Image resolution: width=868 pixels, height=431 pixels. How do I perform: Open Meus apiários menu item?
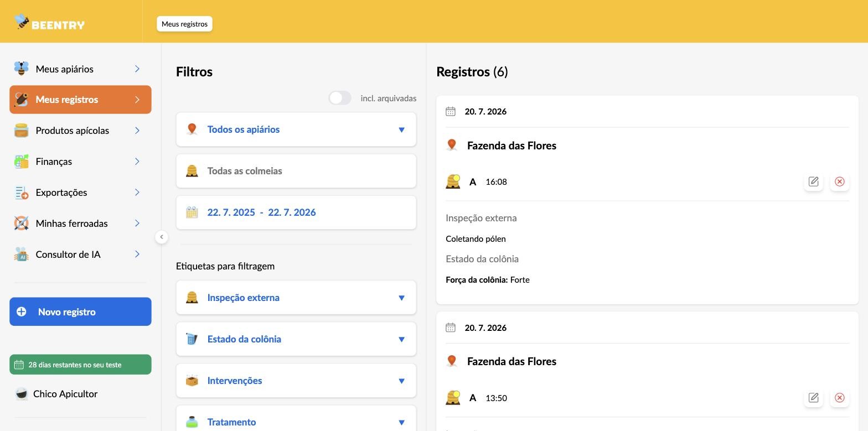[80, 69]
